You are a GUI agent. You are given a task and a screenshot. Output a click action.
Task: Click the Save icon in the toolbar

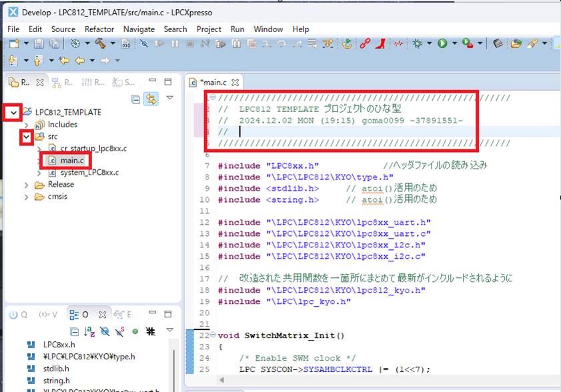[39, 44]
